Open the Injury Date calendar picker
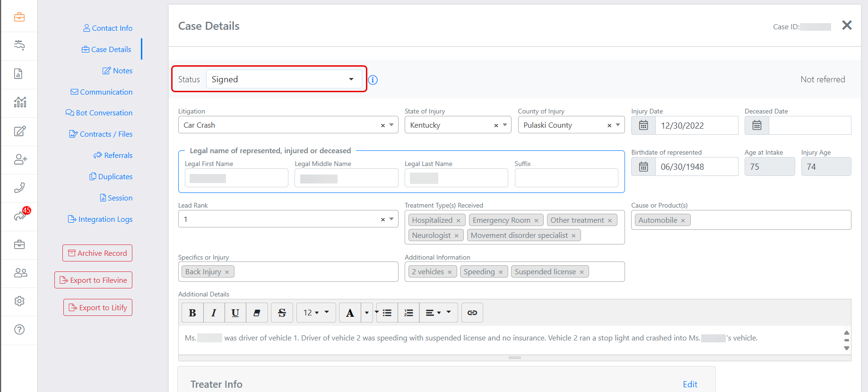868x392 pixels. point(643,125)
